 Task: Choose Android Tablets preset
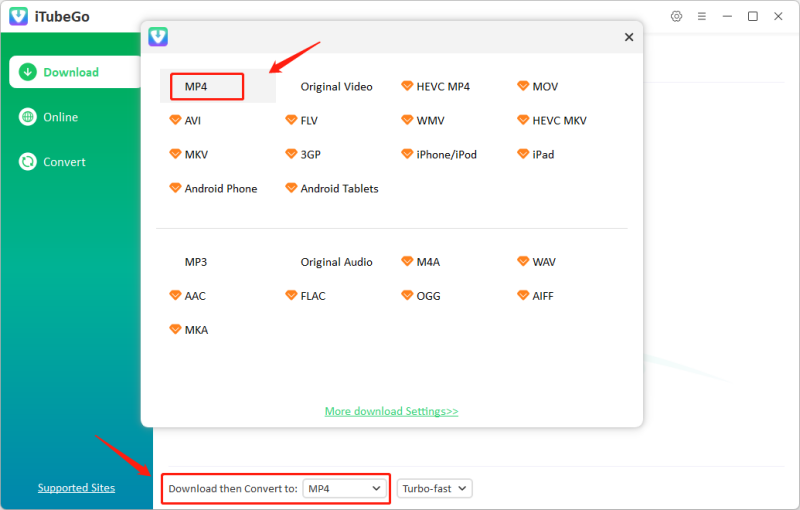[339, 189]
